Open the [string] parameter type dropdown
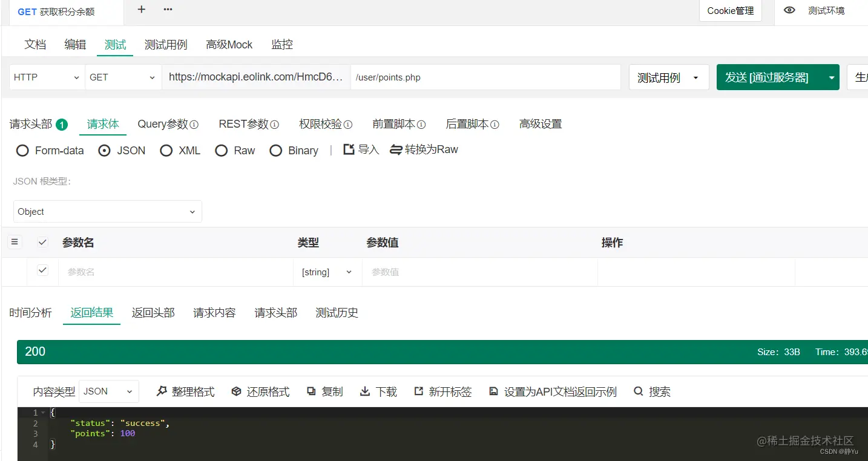The height and width of the screenshot is (461, 868). [326, 272]
